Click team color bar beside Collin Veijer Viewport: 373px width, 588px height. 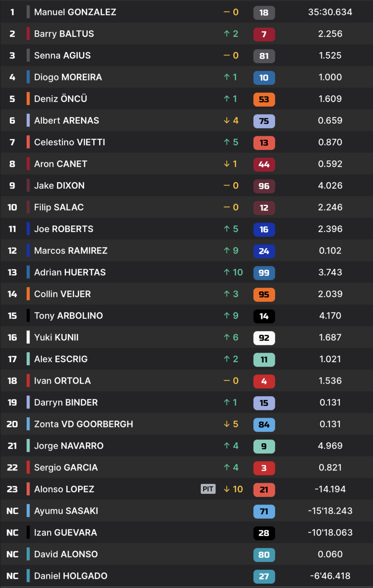click(x=28, y=294)
